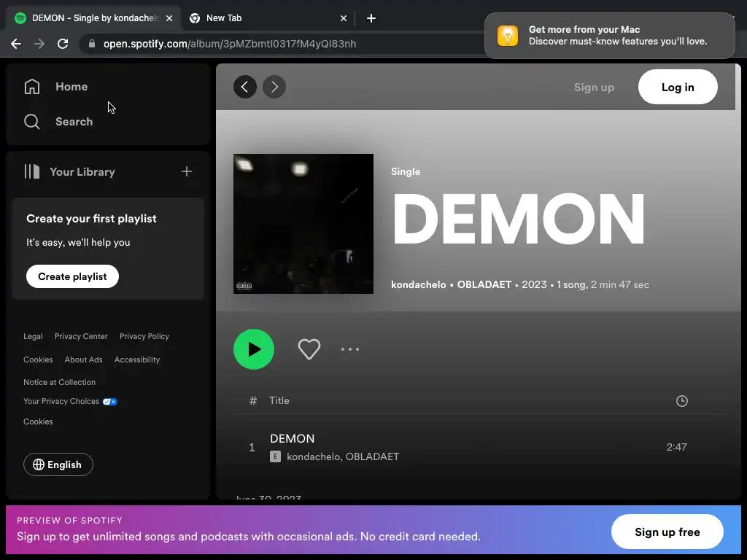The width and height of the screenshot is (747, 560).
Task: Click the lock icon in the address bar
Action: coord(92,44)
